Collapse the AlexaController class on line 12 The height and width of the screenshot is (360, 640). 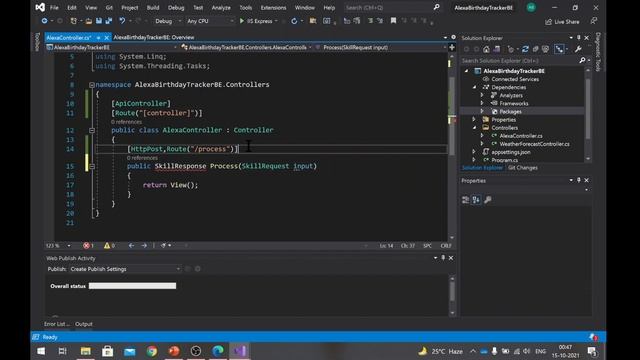coord(92,130)
